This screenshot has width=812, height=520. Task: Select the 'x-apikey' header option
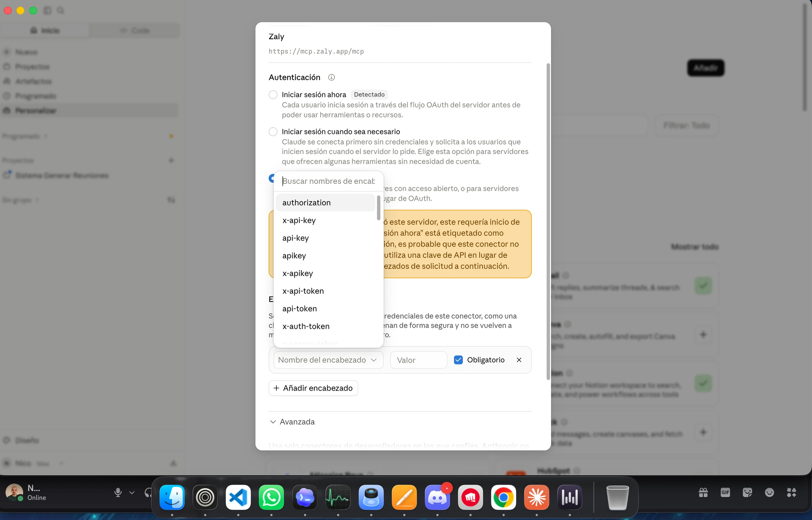[325, 273]
